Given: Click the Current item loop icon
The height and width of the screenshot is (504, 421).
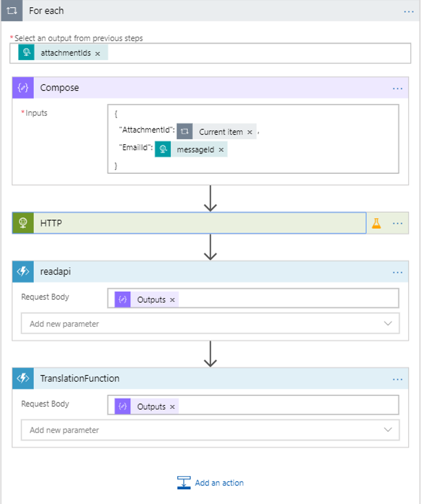Looking at the screenshot, I should (x=185, y=131).
